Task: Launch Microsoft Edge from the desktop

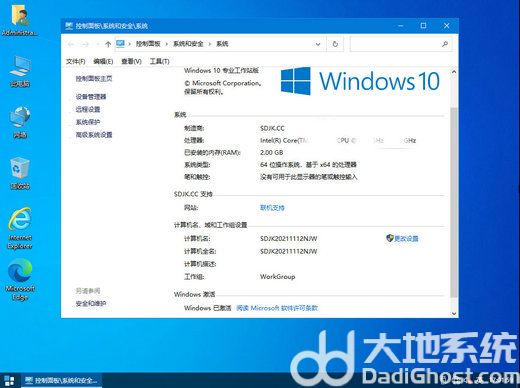Action: coord(20,279)
